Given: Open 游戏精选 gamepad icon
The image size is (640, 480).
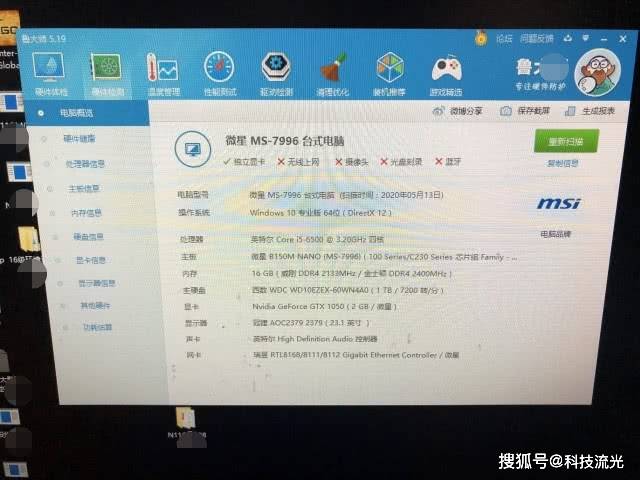Looking at the screenshot, I should coord(446,75).
